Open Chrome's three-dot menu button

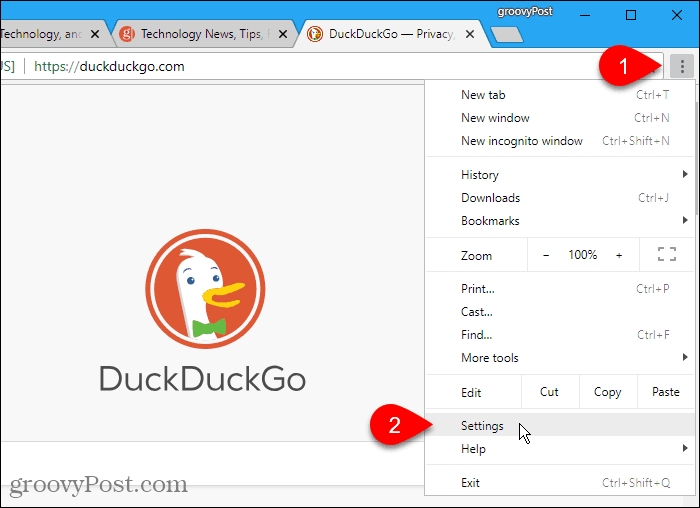pyautogui.click(x=682, y=67)
